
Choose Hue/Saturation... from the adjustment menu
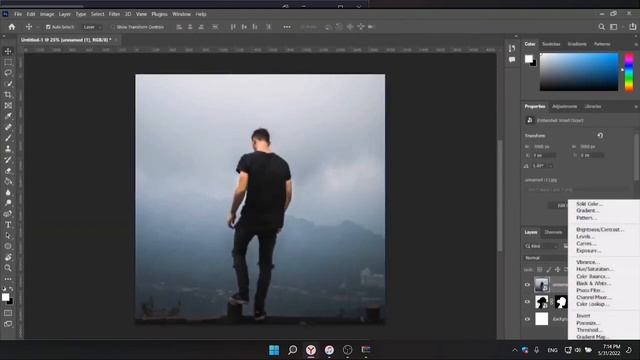pos(595,269)
